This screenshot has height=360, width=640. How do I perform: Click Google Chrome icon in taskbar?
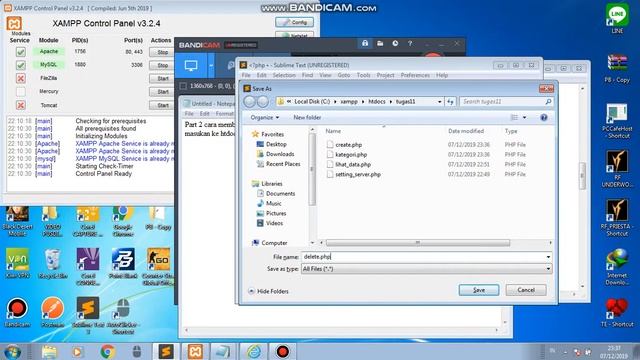click(x=108, y=351)
